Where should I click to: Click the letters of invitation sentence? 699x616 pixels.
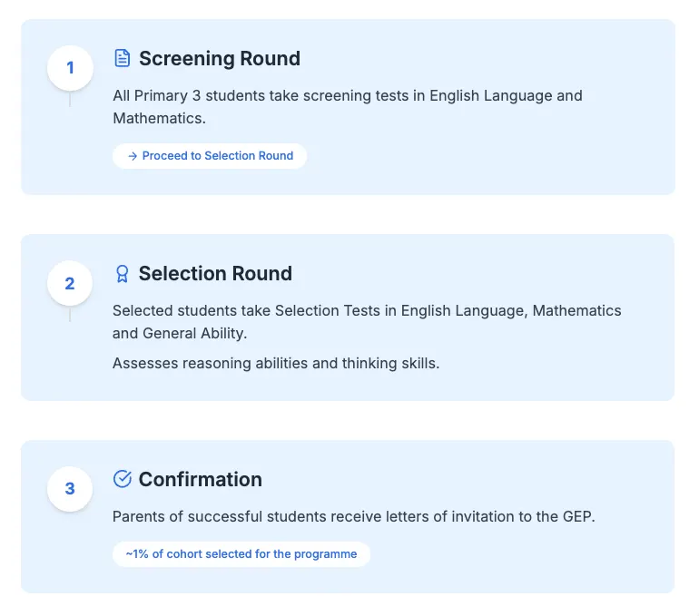click(353, 517)
